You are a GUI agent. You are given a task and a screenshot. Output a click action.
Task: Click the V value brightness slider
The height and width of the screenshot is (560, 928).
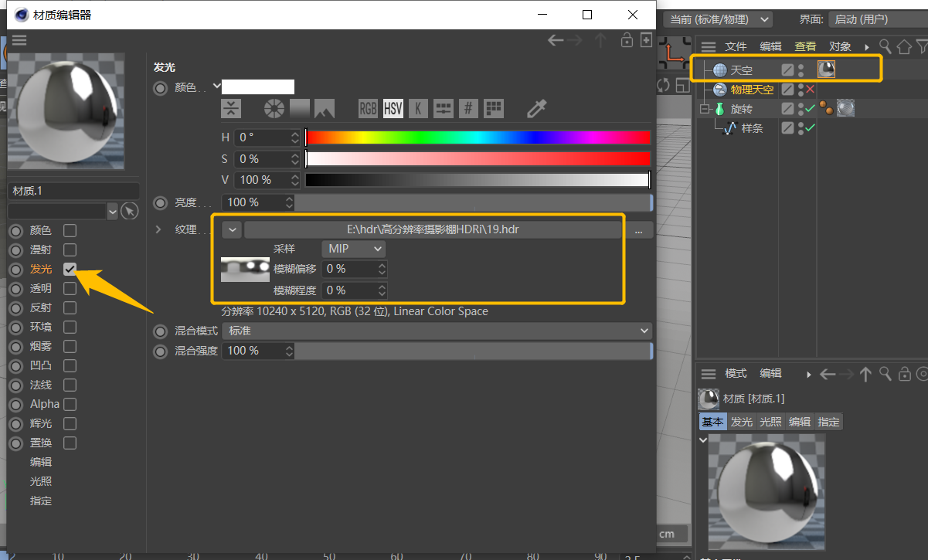(x=478, y=180)
